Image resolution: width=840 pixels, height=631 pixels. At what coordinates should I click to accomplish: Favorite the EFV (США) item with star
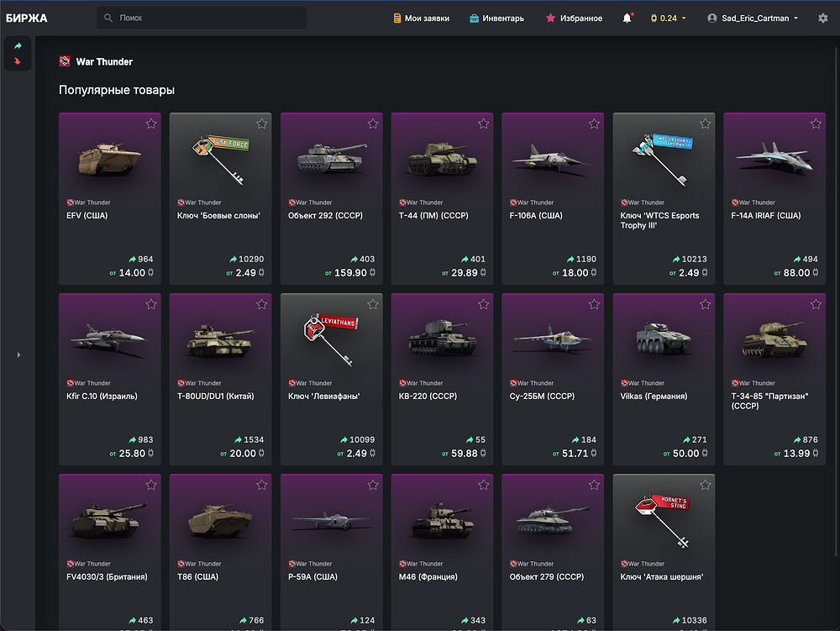[x=151, y=124]
